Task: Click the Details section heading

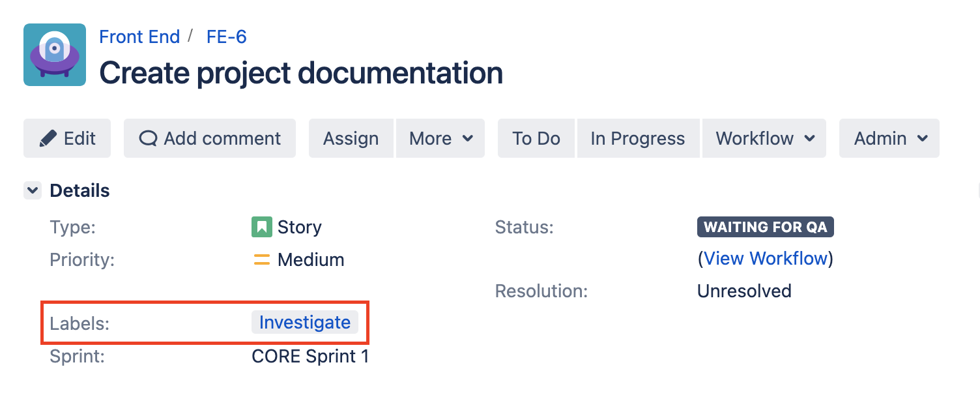Action: (x=79, y=191)
